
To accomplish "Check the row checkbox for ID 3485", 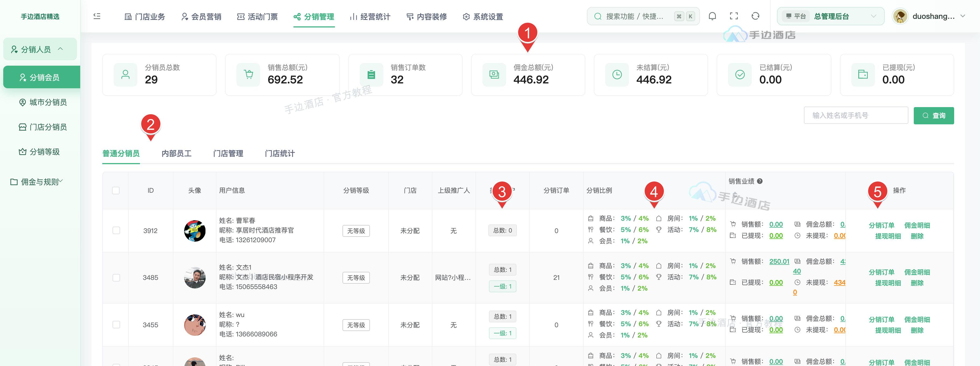I will 116,277.
